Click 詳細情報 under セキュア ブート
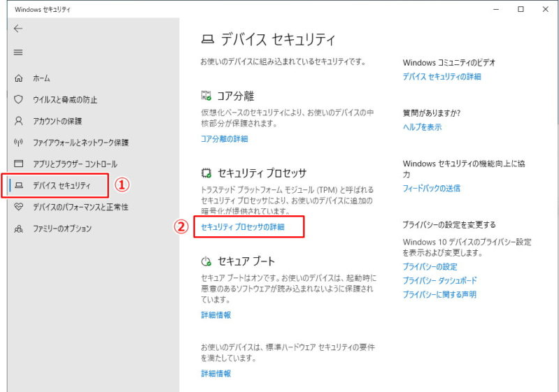 (x=216, y=314)
